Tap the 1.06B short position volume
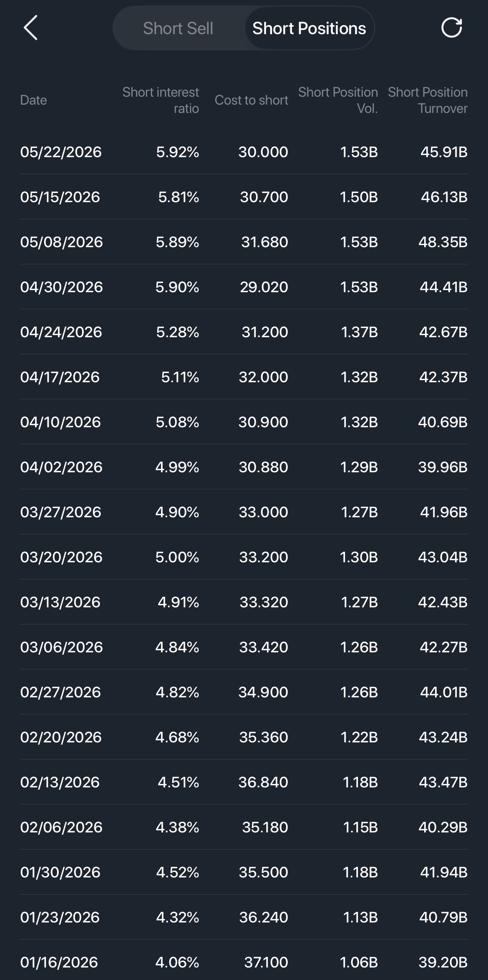This screenshot has height=980, width=488. point(359,962)
